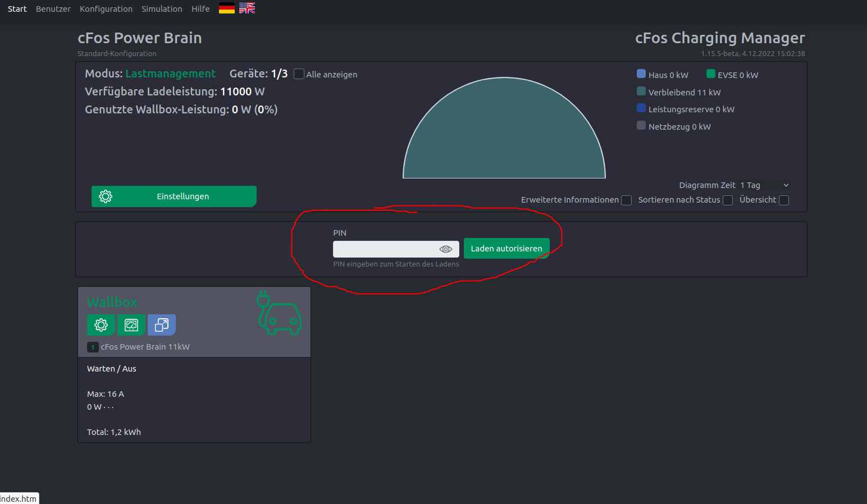Viewport: 867px width, 504px height.
Task: Click gear icon on Einstellungen button
Action: 106,196
